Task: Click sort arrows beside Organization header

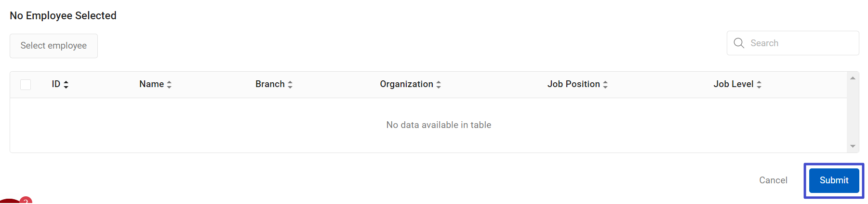Action: point(439,84)
